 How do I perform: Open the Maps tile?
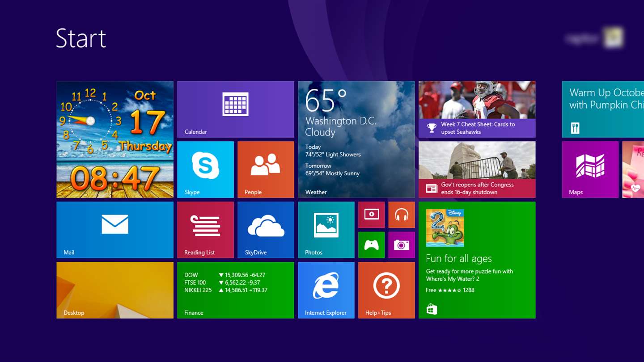click(x=590, y=170)
